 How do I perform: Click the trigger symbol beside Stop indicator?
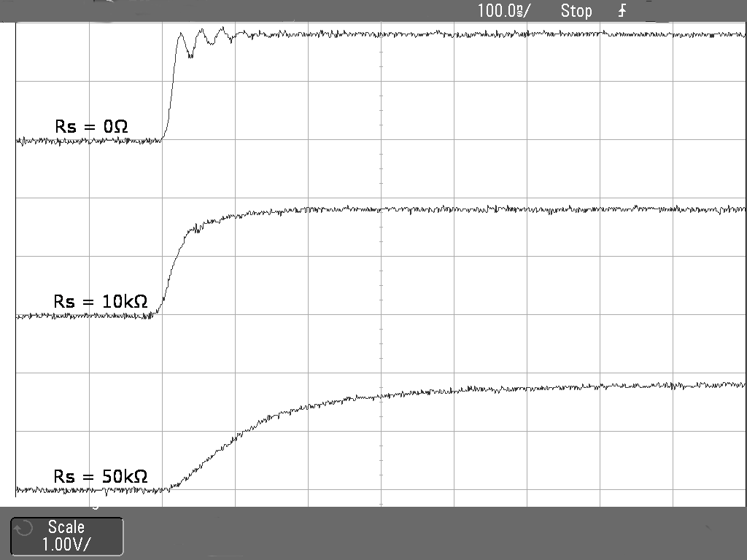coord(621,10)
